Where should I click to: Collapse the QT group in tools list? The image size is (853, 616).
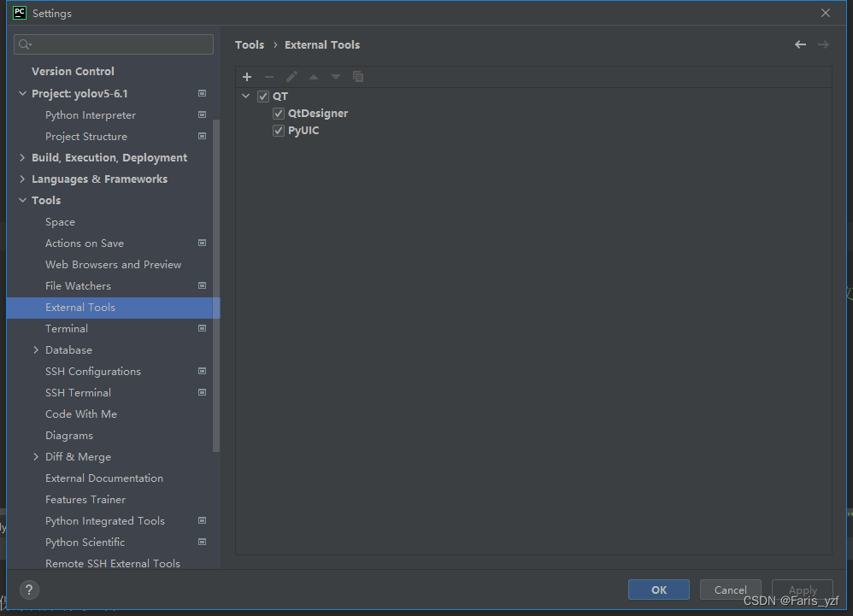pyautogui.click(x=246, y=97)
